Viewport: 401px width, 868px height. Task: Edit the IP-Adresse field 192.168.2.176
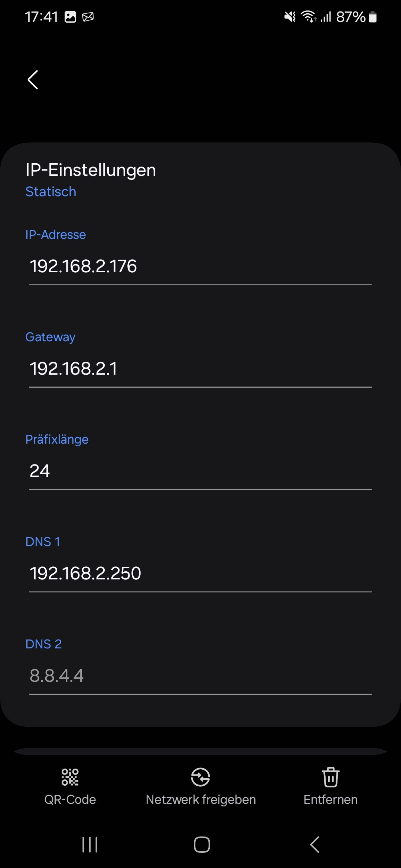[200, 266]
